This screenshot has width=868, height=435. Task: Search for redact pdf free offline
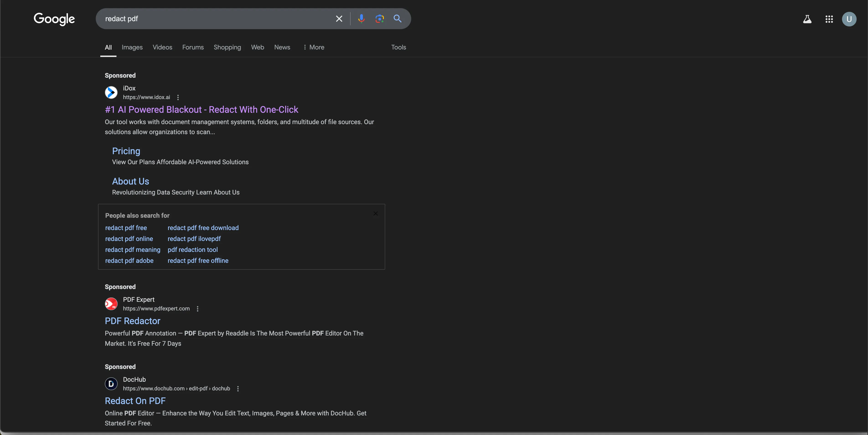tap(198, 261)
